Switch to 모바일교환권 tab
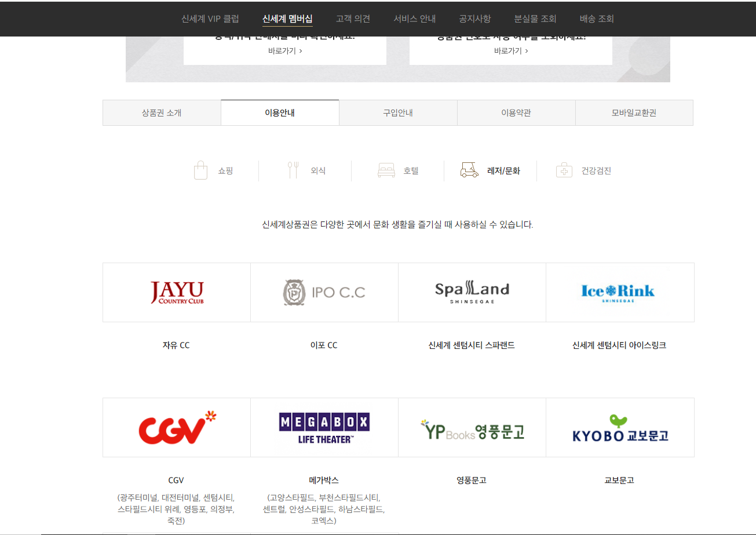This screenshot has width=756, height=535. pyautogui.click(x=634, y=113)
